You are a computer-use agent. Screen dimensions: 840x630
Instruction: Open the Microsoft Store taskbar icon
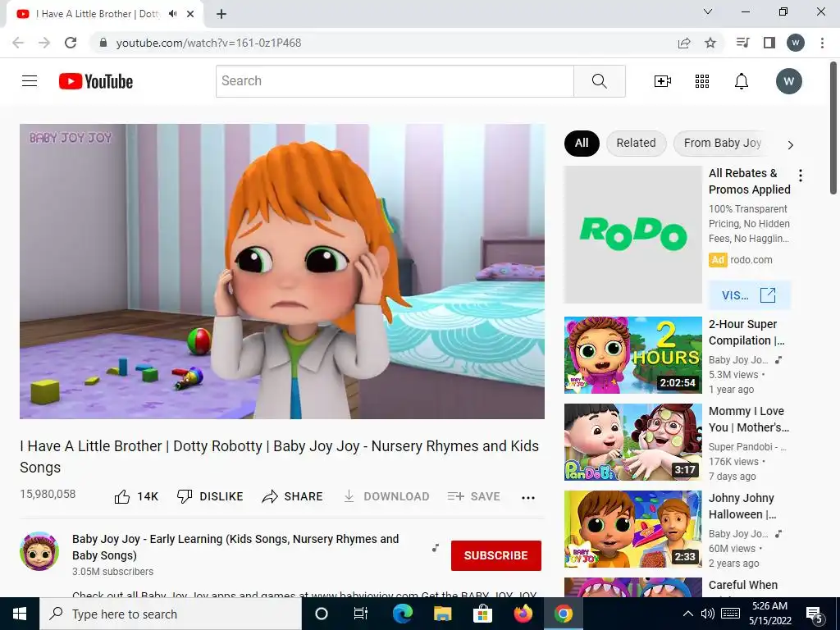click(482, 614)
